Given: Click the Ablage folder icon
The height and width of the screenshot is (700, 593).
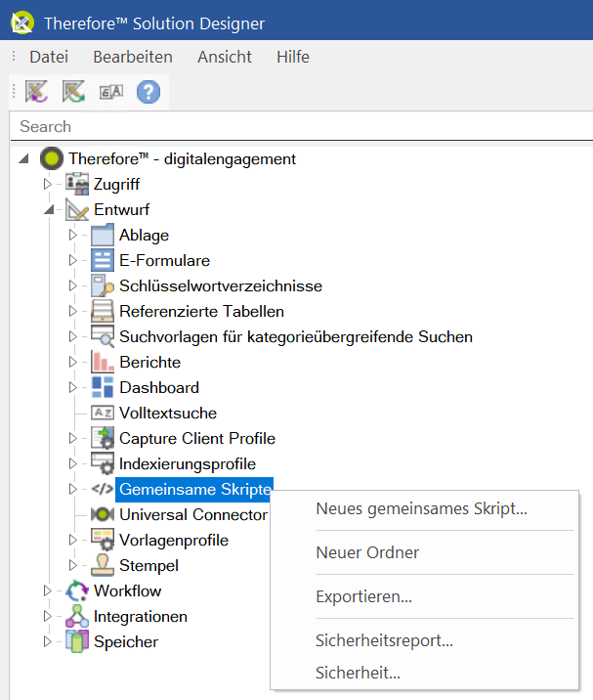Looking at the screenshot, I should tap(103, 235).
